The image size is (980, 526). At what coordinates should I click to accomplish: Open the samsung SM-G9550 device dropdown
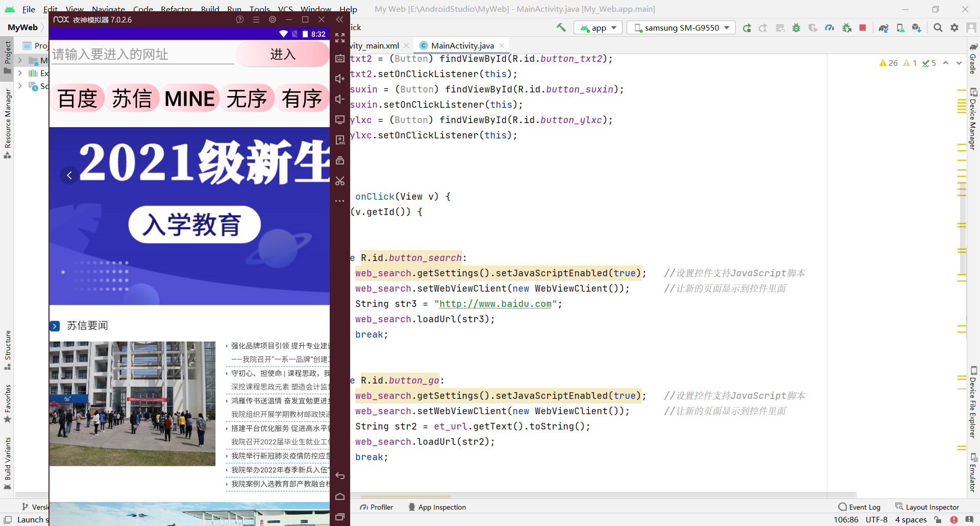[681, 28]
